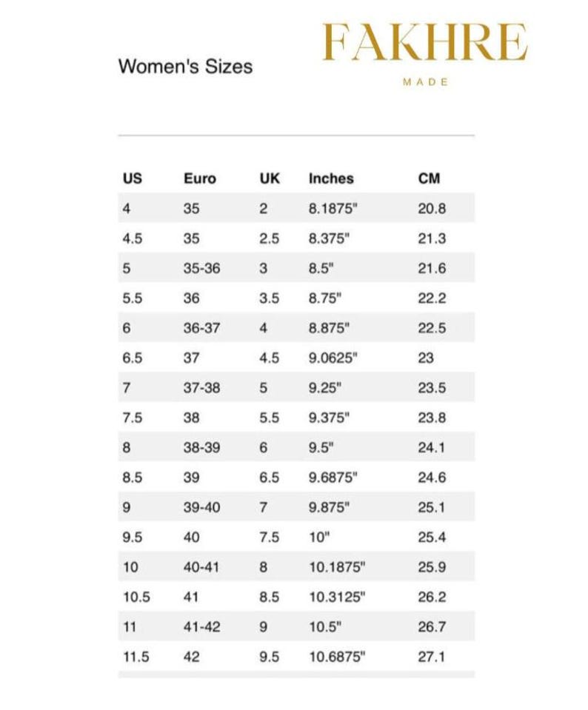Select the Women's Sizes heading
588x710 pixels.
tap(186, 67)
